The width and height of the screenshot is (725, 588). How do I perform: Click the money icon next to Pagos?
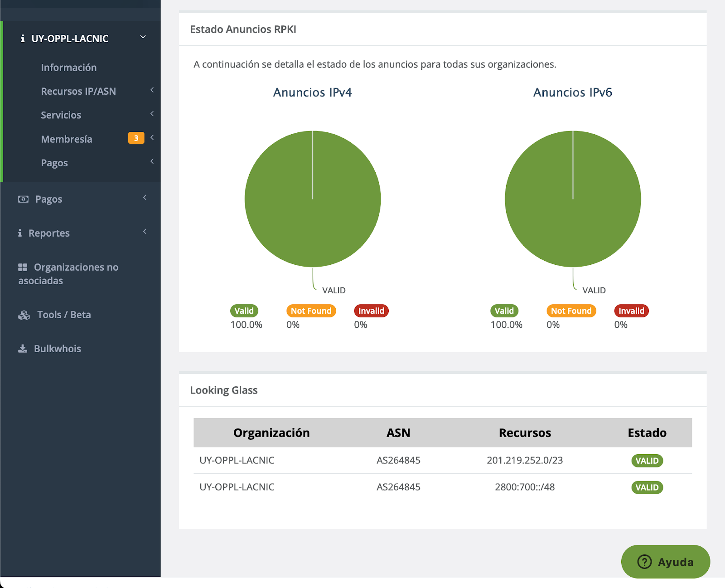point(23,199)
